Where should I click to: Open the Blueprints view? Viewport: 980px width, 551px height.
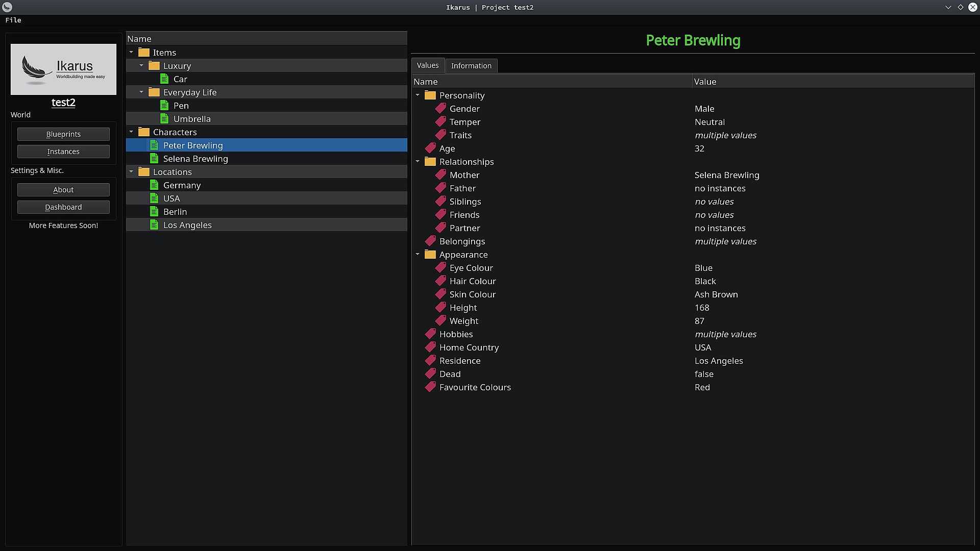(x=63, y=134)
